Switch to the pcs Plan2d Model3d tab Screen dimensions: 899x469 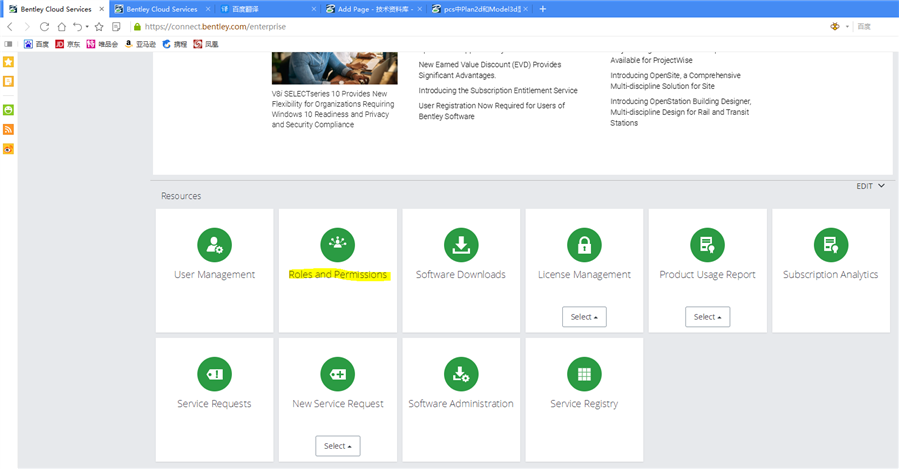(480, 9)
